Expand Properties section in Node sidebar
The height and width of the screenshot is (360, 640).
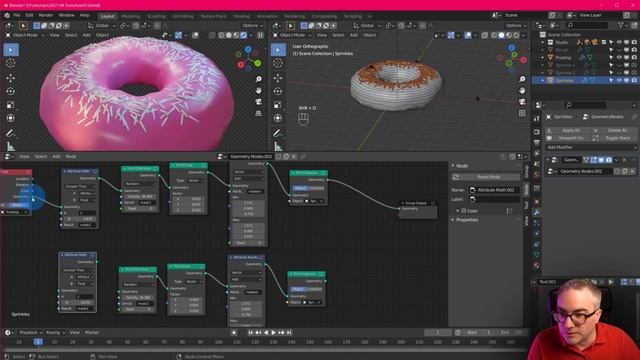tap(453, 220)
